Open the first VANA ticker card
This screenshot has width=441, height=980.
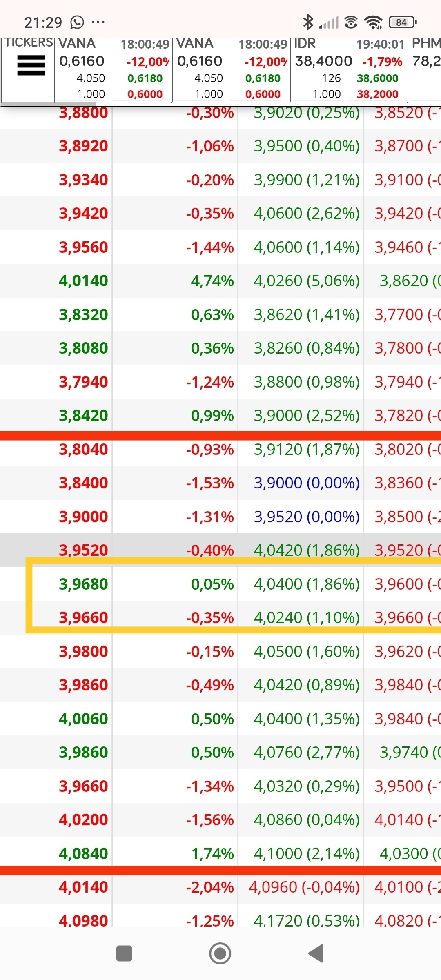[x=113, y=69]
